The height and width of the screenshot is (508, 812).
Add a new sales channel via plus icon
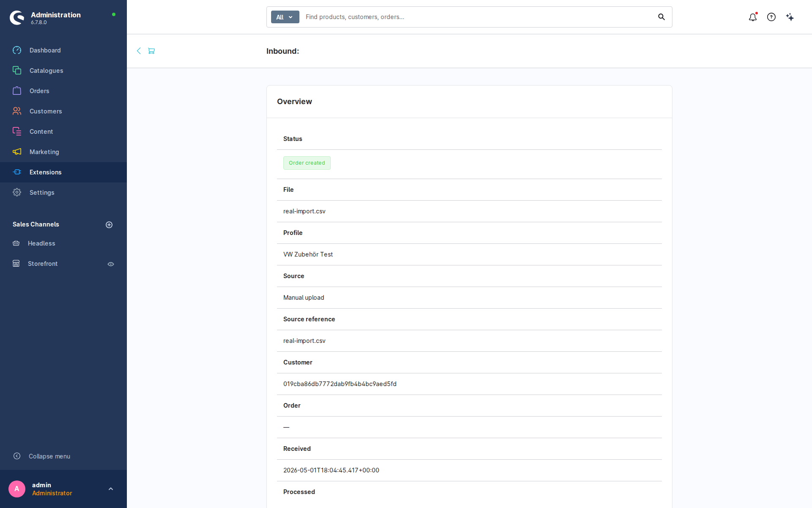point(109,225)
